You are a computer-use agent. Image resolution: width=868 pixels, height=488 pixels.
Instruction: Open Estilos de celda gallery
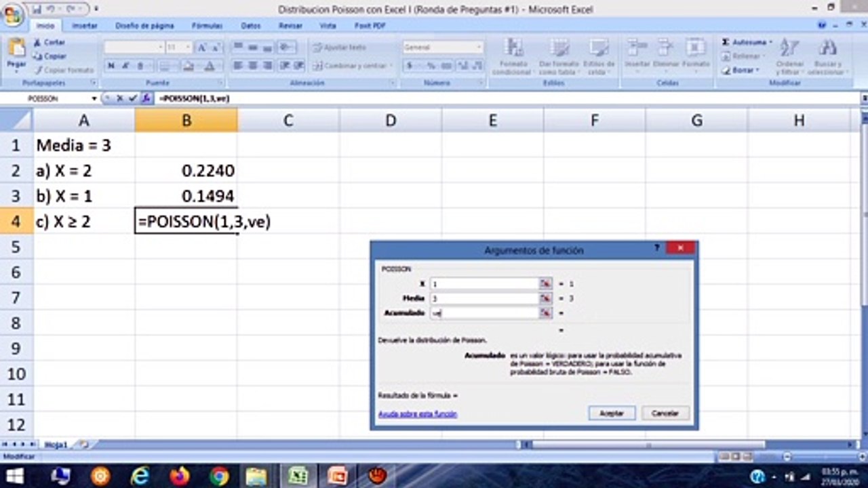(599, 56)
